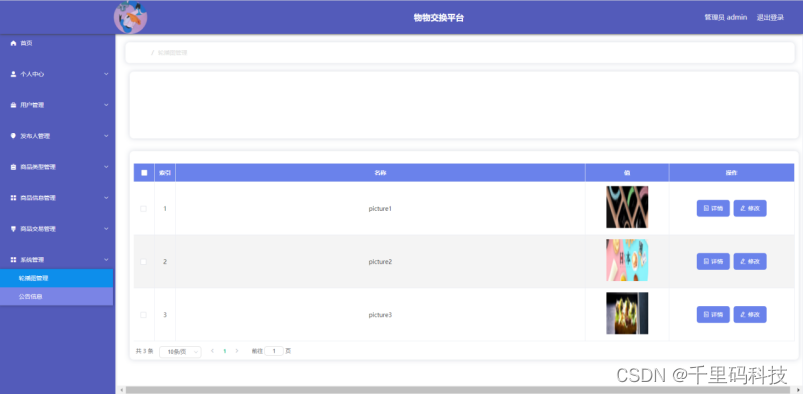Expand the 商品交易管理 chevron
The height and width of the screenshot is (394, 803).
pos(106,229)
